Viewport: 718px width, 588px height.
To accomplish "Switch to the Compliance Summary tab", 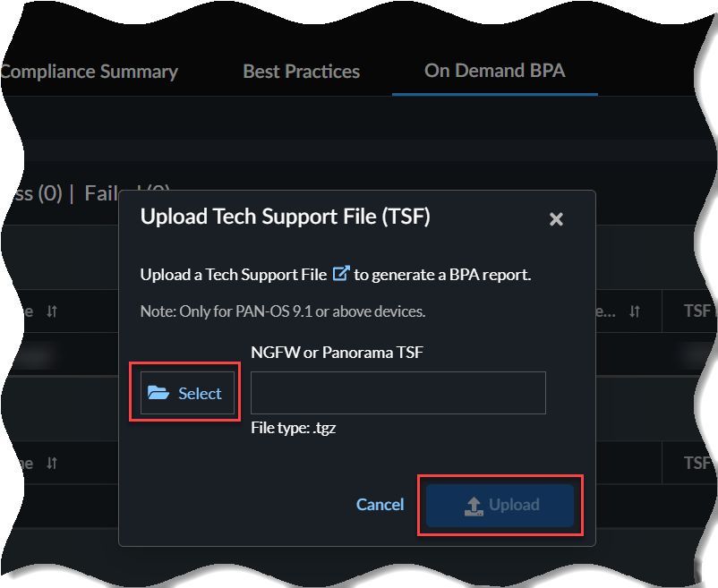I will click(89, 72).
